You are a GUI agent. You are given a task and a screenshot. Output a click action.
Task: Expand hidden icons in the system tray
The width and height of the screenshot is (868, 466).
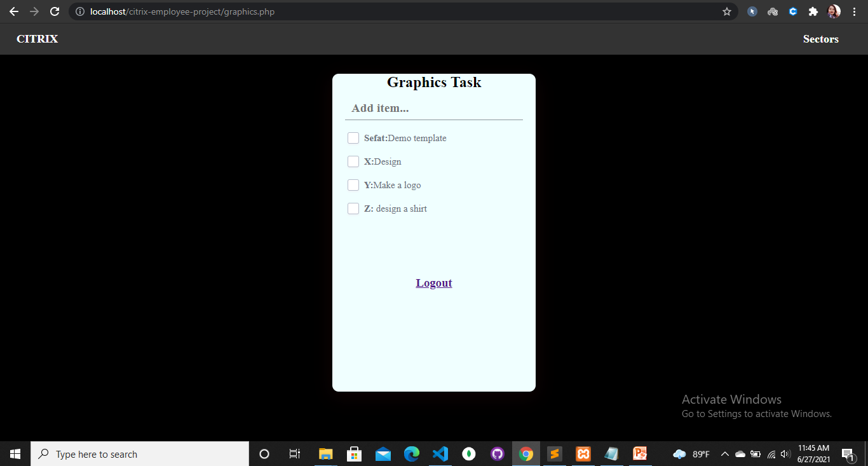[x=724, y=453]
